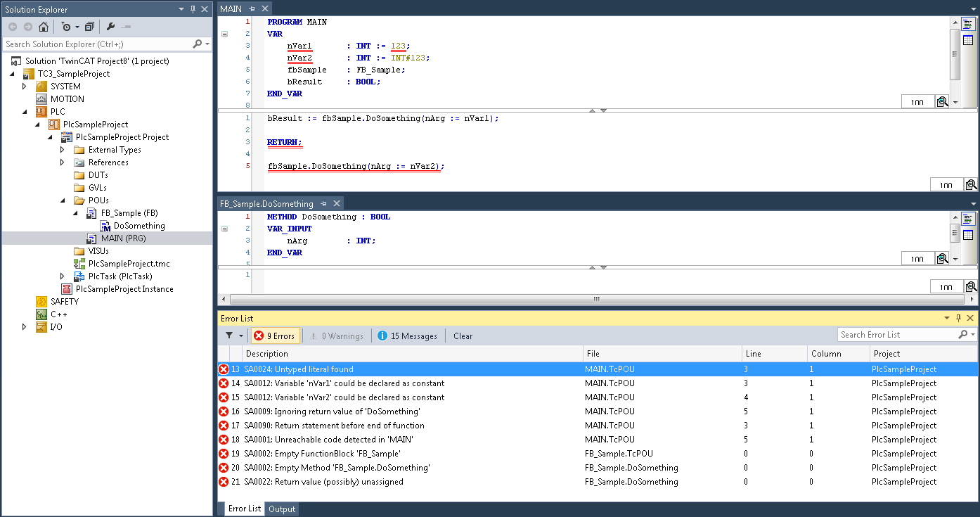Sort errors by the Line column header
Viewport: 980px width, 517px height.
tap(775, 354)
